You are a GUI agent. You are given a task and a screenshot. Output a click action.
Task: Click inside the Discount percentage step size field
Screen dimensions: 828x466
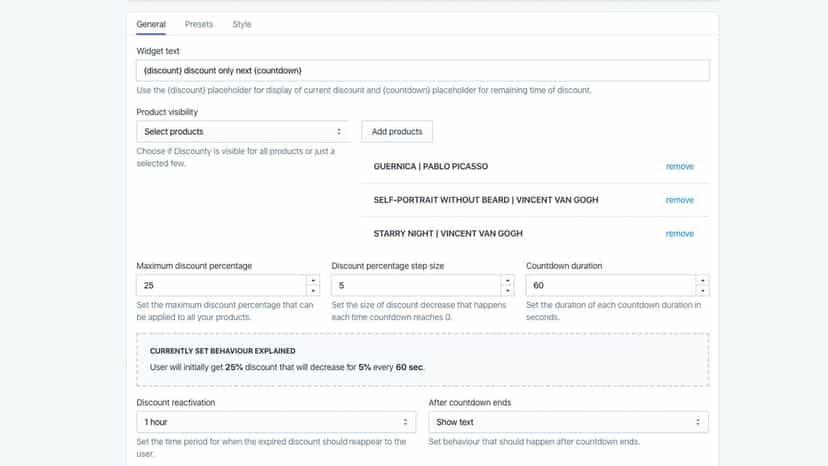[416, 285]
